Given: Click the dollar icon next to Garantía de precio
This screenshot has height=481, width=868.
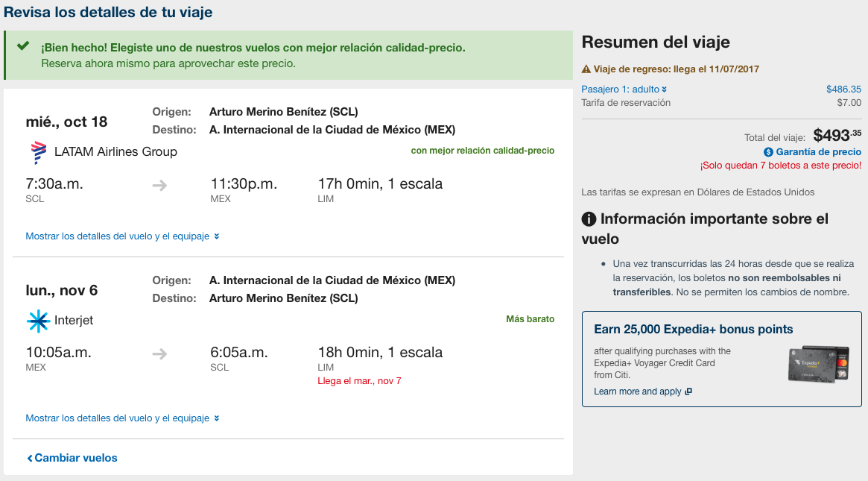Looking at the screenshot, I should tap(768, 152).
